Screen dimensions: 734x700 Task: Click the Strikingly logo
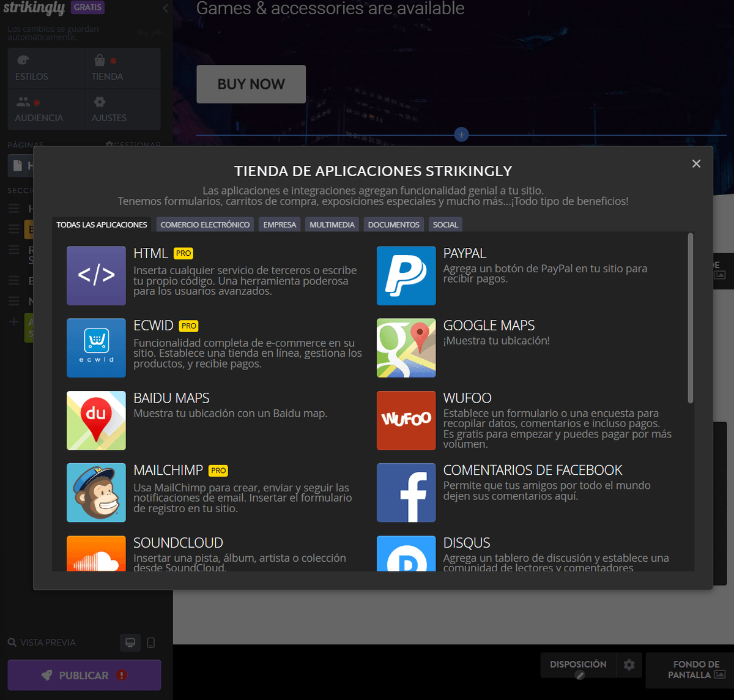34,8
